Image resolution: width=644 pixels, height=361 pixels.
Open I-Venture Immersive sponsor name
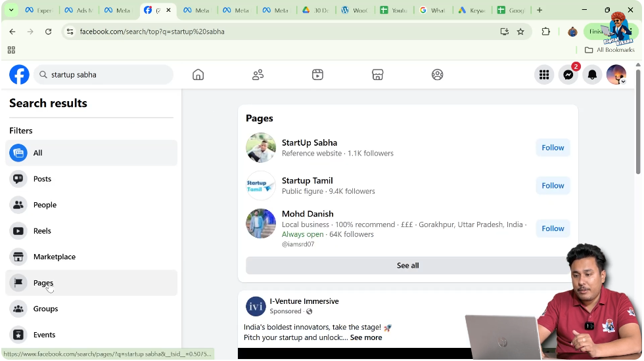pos(304,301)
